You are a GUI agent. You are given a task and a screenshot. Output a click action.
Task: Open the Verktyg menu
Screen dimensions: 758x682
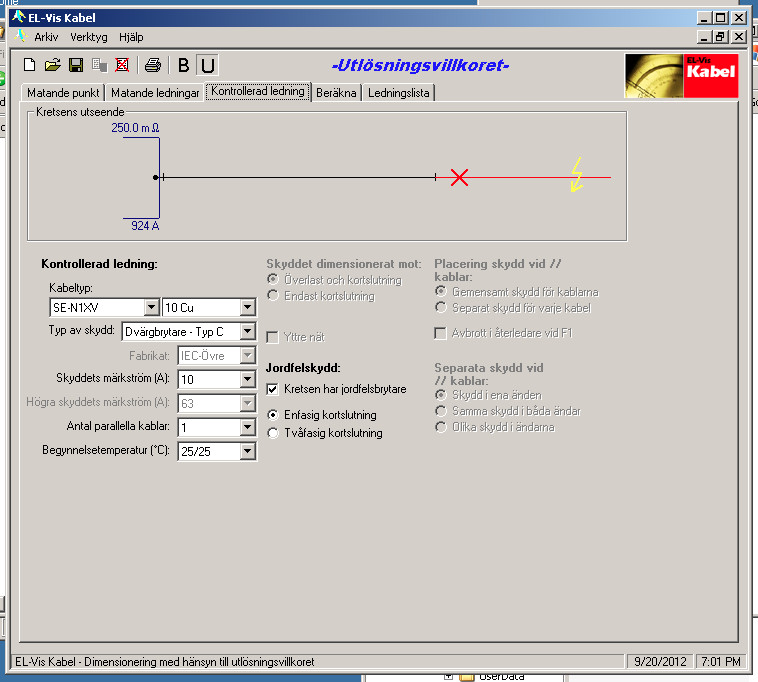[x=89, y=37]
